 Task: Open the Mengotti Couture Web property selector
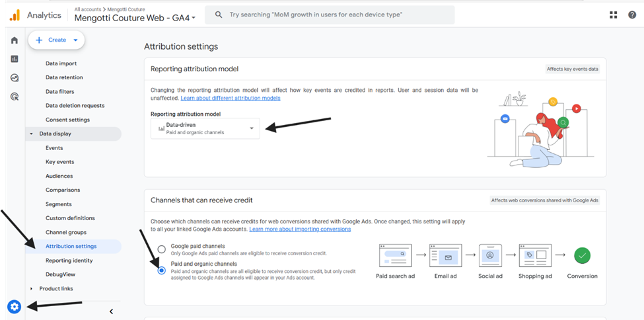pos(135,18)
